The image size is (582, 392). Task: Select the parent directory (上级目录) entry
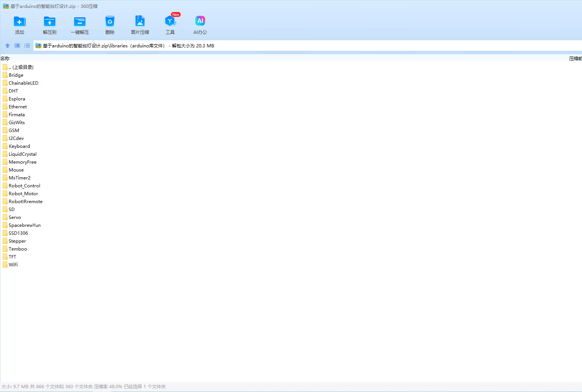21,67
